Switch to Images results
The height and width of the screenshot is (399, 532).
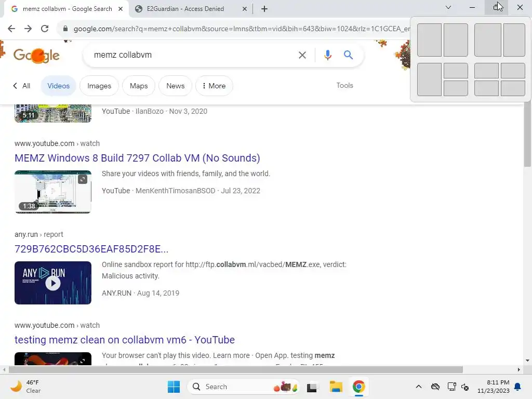coord(99,86)
